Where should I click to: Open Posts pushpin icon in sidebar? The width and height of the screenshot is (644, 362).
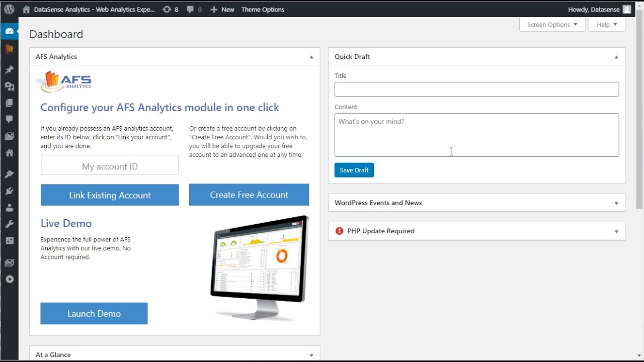9,69
